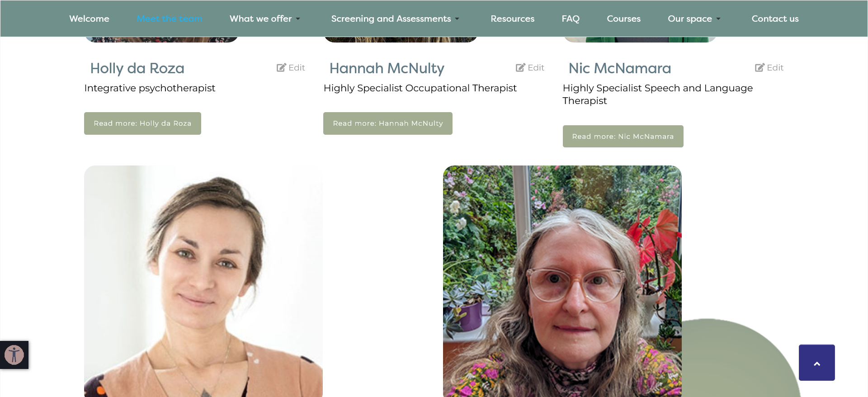Click Read more: Holly da Roza button

142,123
